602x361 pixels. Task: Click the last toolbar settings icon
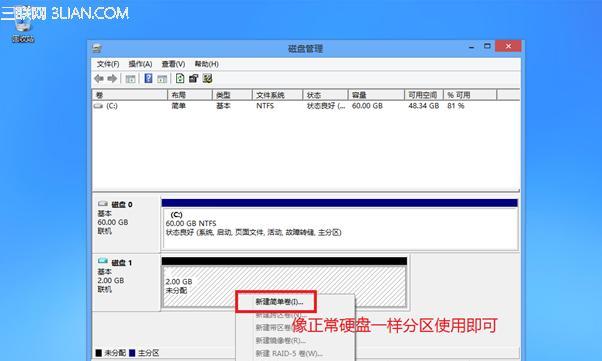point(207,79)
